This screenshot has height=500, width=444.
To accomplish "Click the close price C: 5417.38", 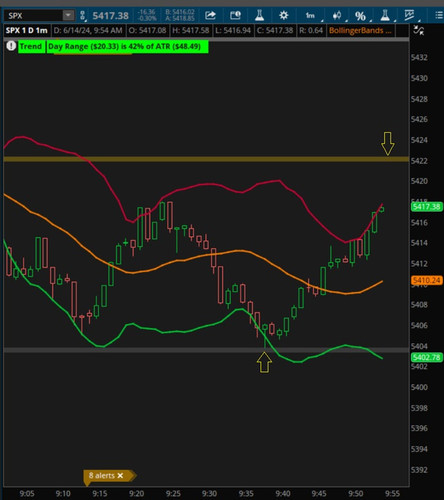I will click(275, 31).
